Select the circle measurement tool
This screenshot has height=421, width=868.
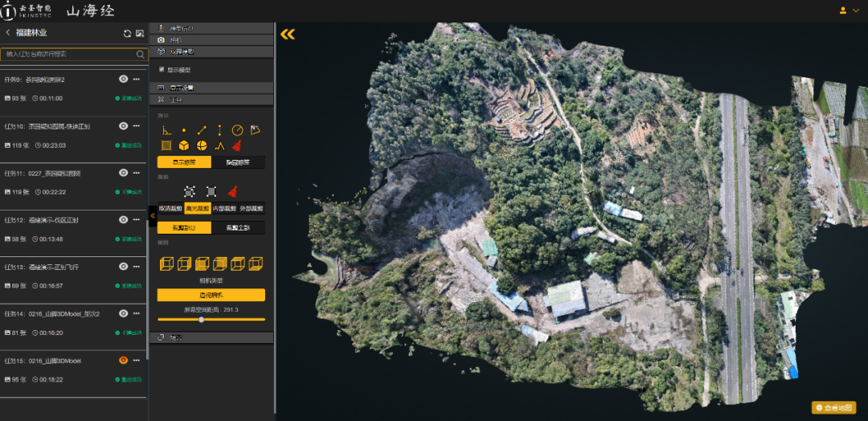pos(237,130)
